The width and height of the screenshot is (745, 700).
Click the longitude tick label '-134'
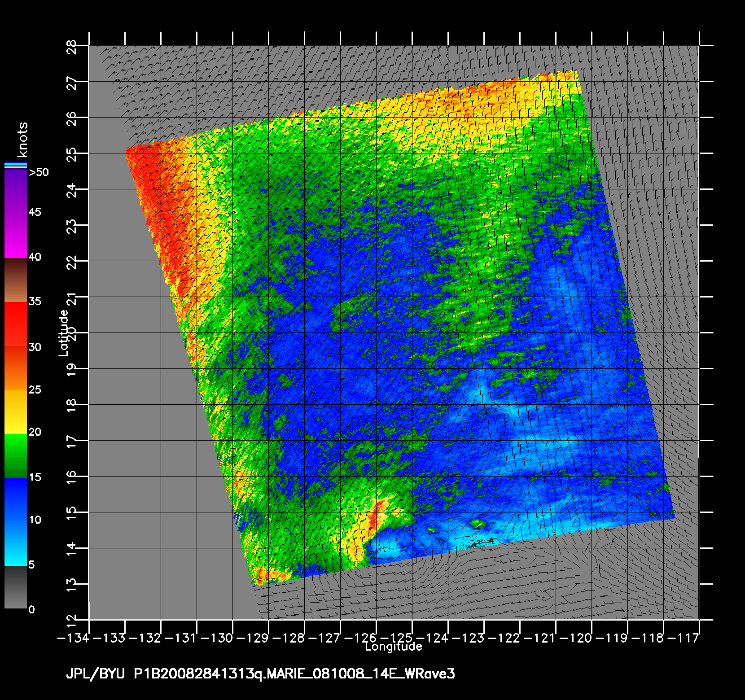74,638
